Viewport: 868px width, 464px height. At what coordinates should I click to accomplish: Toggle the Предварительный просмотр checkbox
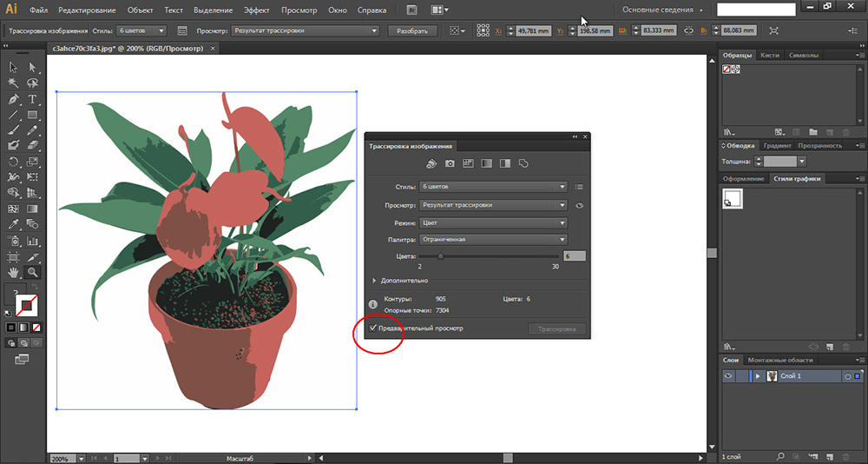pos(373,328)
